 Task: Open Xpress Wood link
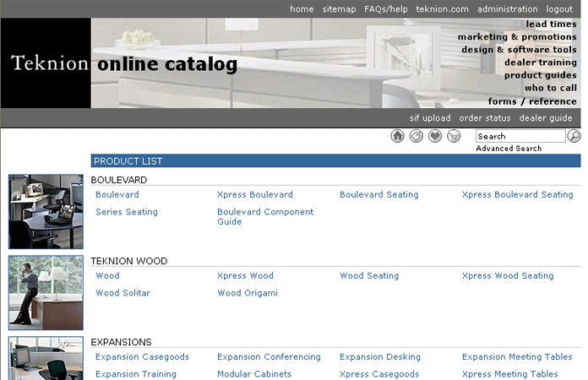245,275
